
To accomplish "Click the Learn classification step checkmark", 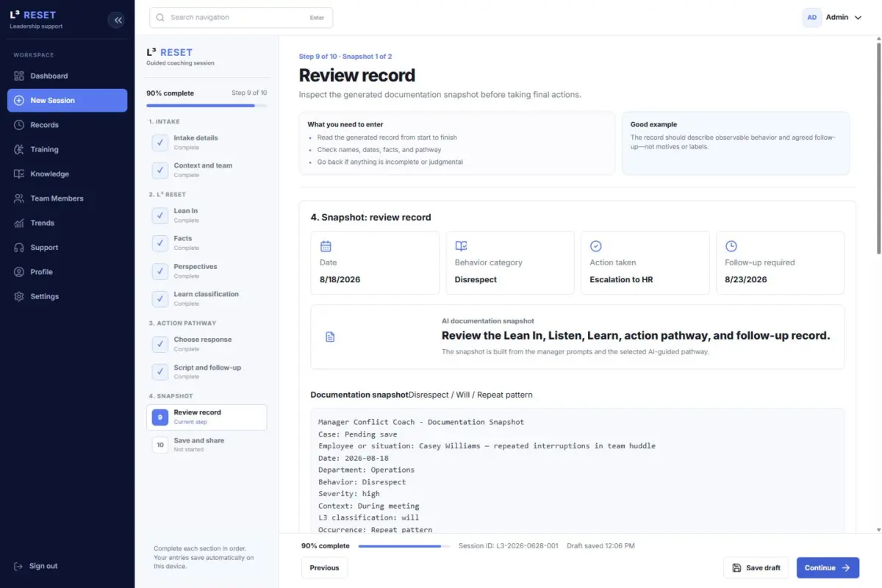I will (x=159, y=298).
